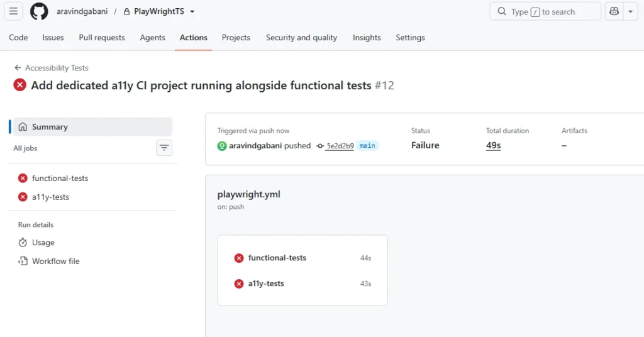The width and height of the screenshot is (644, 337).
Task: Click the 44s duration of functional-tests
Action: (365, 258)
